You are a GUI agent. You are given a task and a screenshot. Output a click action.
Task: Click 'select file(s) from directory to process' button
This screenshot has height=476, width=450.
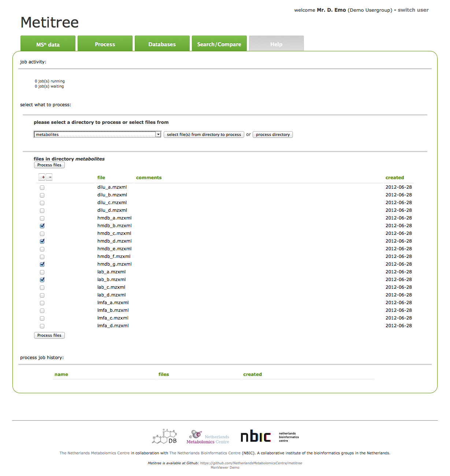click(x=204, y=134)
